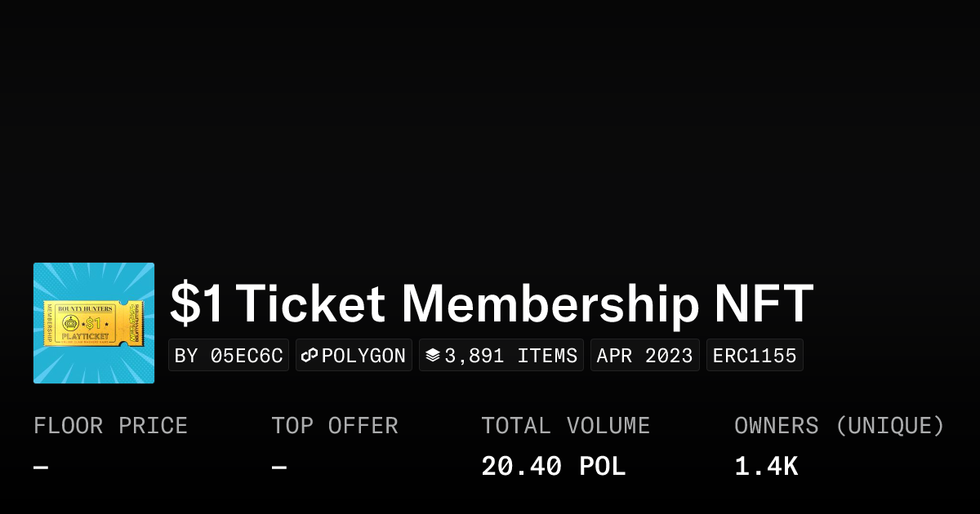The height and width of the screenshot is (514, 980).
Task: Click the Polygon chain logo icon
Action: point(310,356)
